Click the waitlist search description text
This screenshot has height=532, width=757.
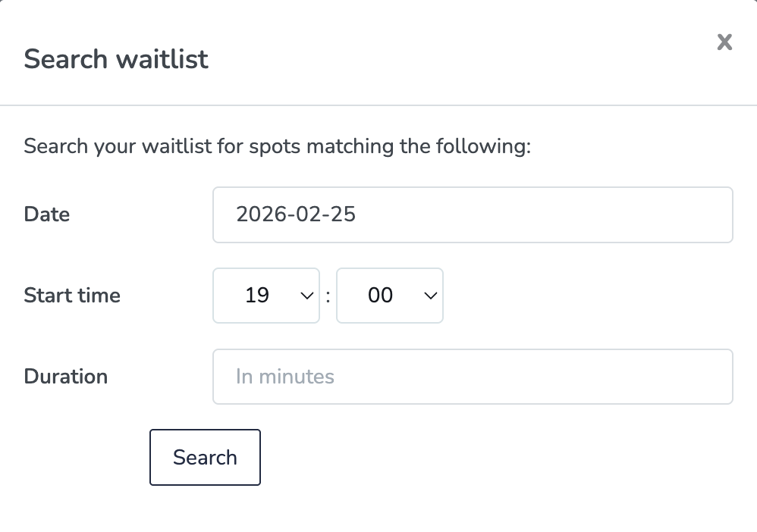coord(278,146)
